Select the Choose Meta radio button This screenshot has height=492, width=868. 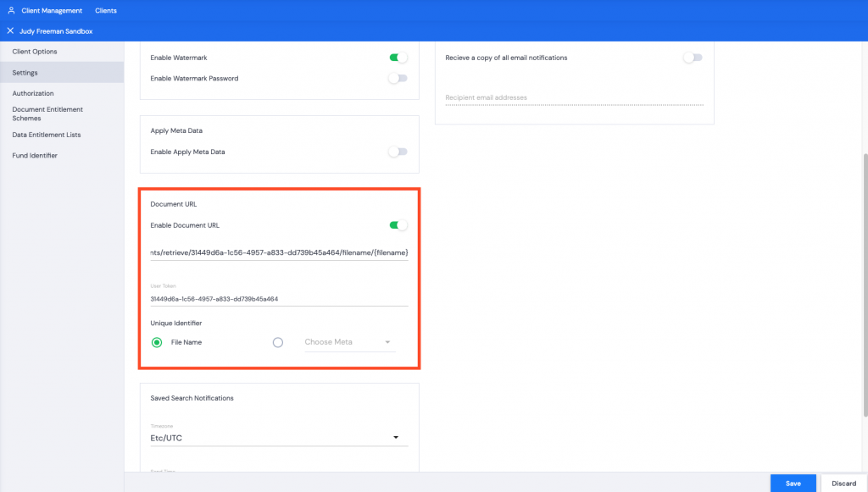(x=278, y=343)
